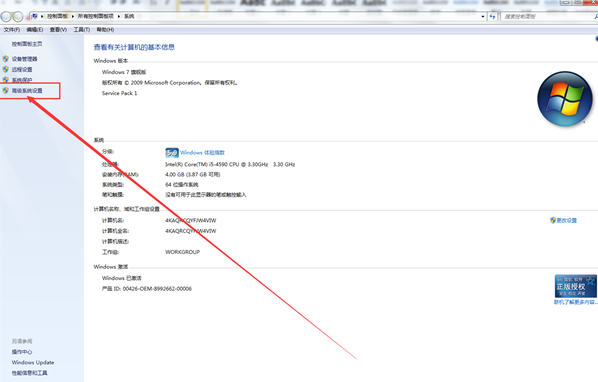Click the 联机了解更多内容 link
This screenshot has height=382, width=598.
[575, 302]
